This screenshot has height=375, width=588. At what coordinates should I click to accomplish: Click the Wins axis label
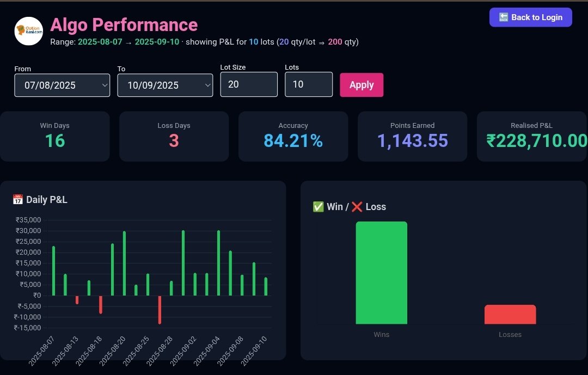point(381,335)
